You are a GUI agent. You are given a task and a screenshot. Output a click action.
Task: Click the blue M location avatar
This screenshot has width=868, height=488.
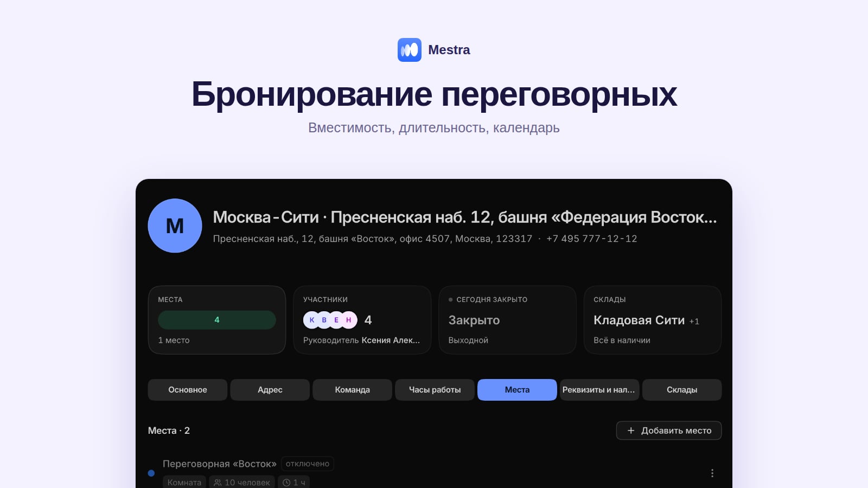tap(175, 226)
